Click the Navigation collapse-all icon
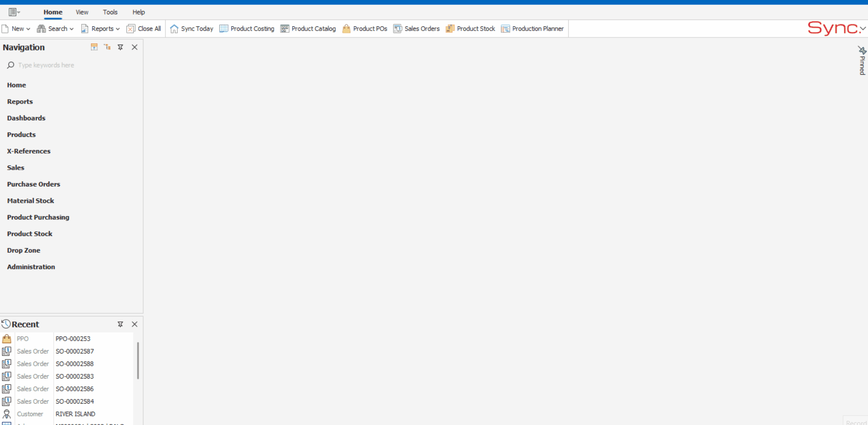 [94, 47]
